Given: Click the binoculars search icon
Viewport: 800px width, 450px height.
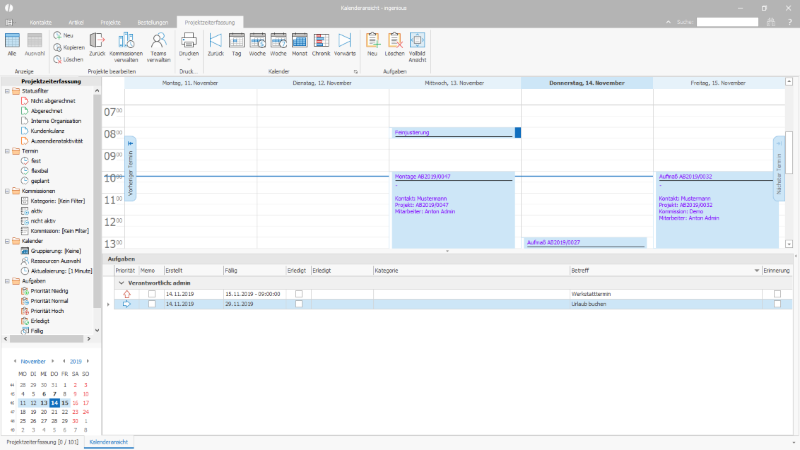Looking at the screenshot, I should tap(771, 22).
